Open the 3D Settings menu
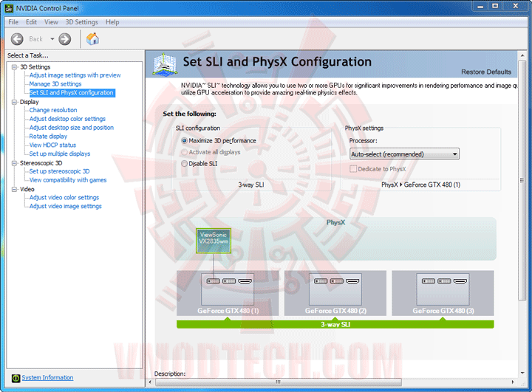Viewport: 532px width, 392px height. 82,22
